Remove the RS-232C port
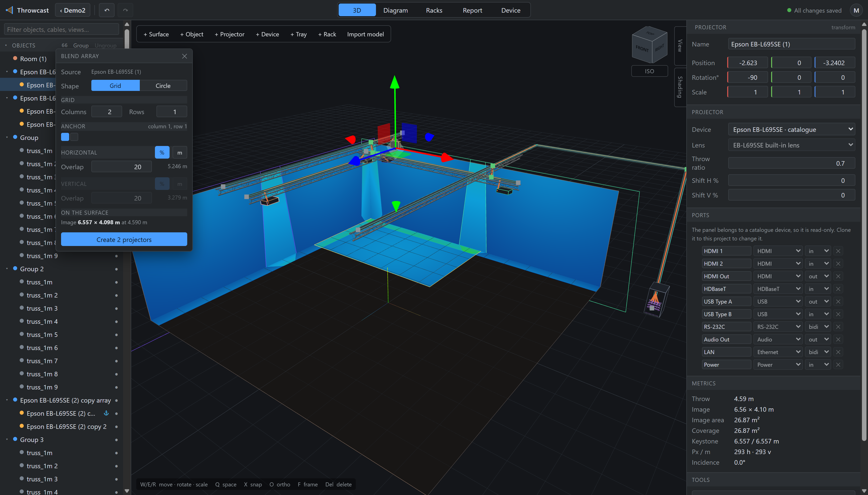The width and height of the screenshot is (868, 495). click(x=838, y=327)
